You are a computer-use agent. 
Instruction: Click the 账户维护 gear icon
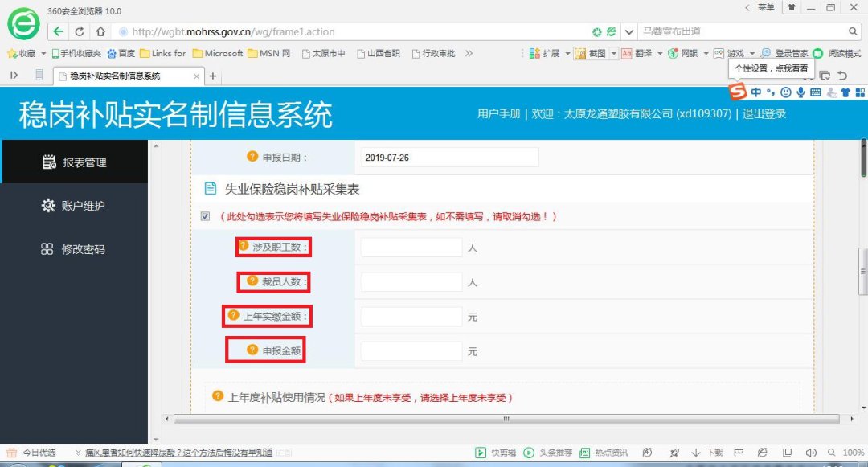(48, 206)
